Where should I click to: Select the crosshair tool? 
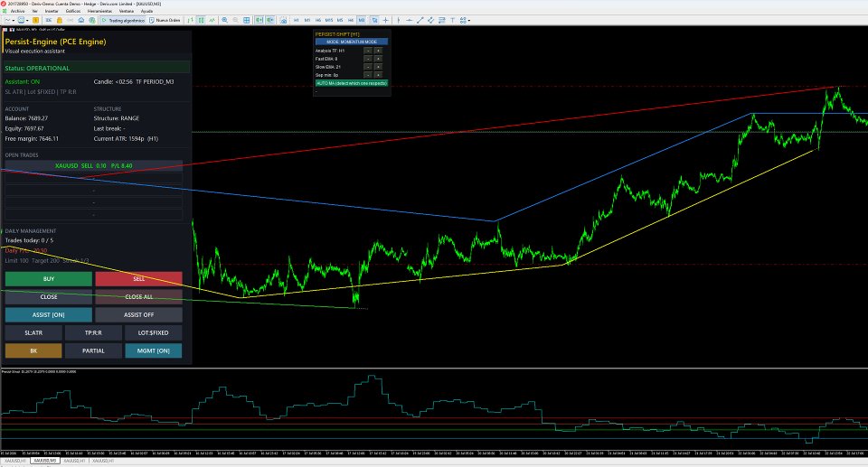tap(386, 20)
